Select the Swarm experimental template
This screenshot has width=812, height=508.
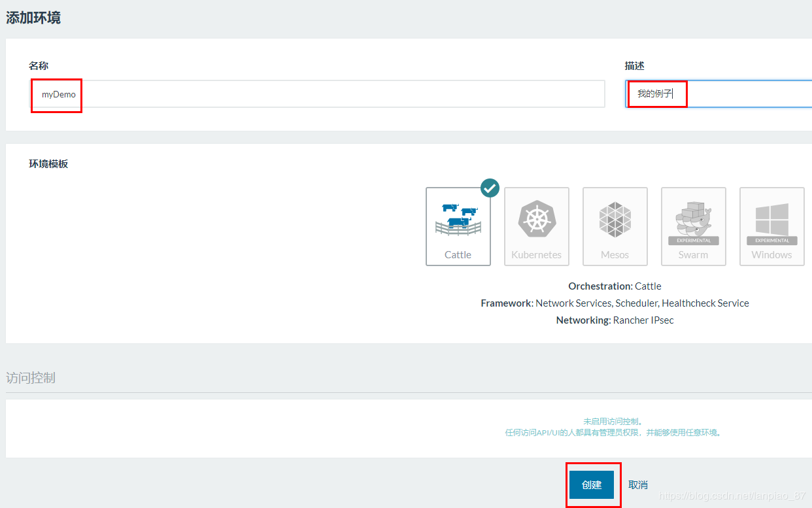(x=693, y=226)
